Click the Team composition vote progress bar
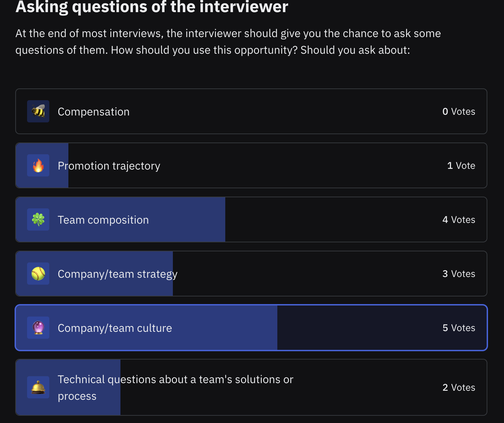Screen dimensions: 504x423 [x=187, y=220]
